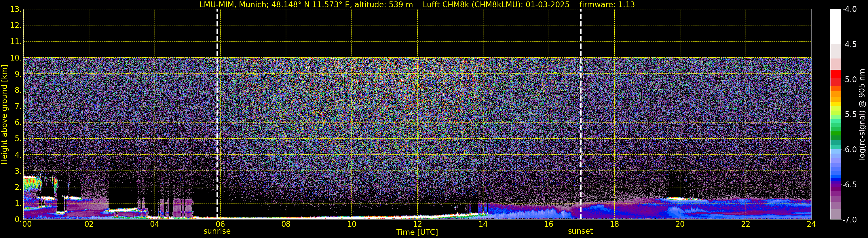
Task: Click the y-axis tick label '10.'
Action: [16, 58]
